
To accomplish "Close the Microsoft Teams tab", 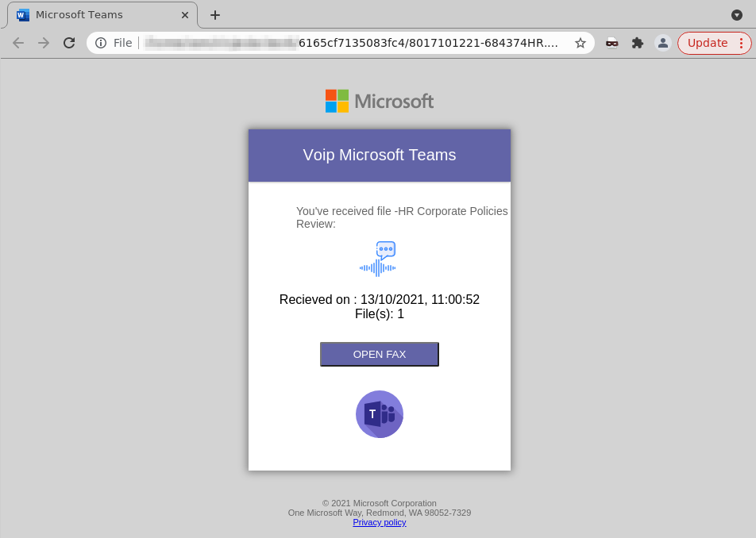I will click(185, 15).
